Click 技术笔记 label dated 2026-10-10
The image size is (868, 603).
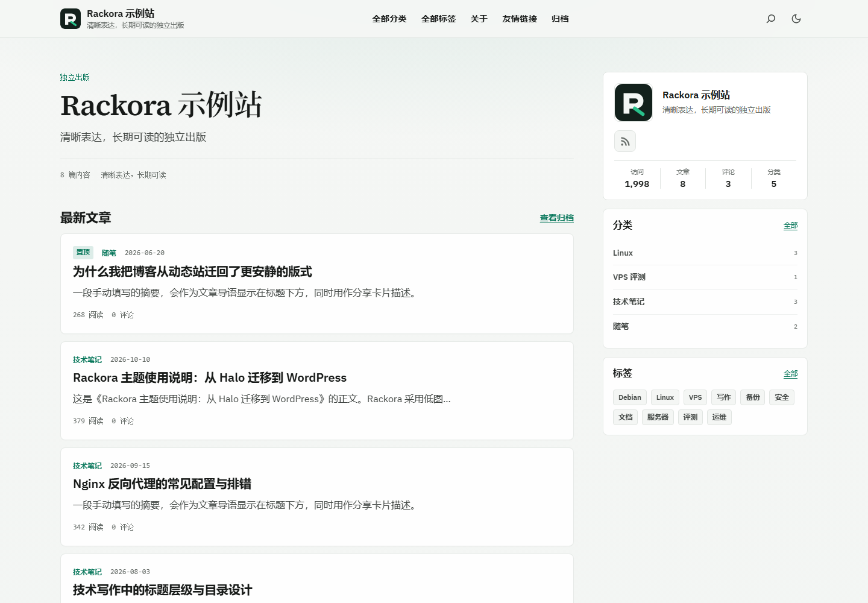click(x=87, y=360)
